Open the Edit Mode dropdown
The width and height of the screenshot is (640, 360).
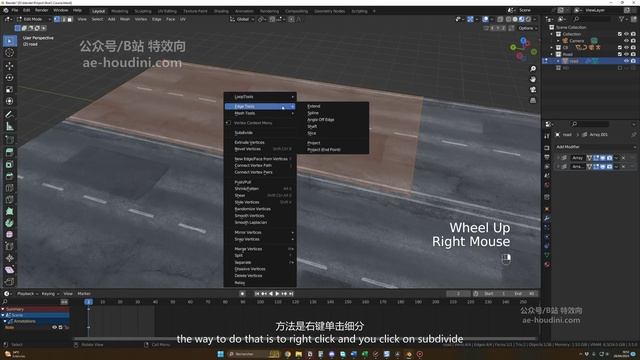[x=34, y=19]
